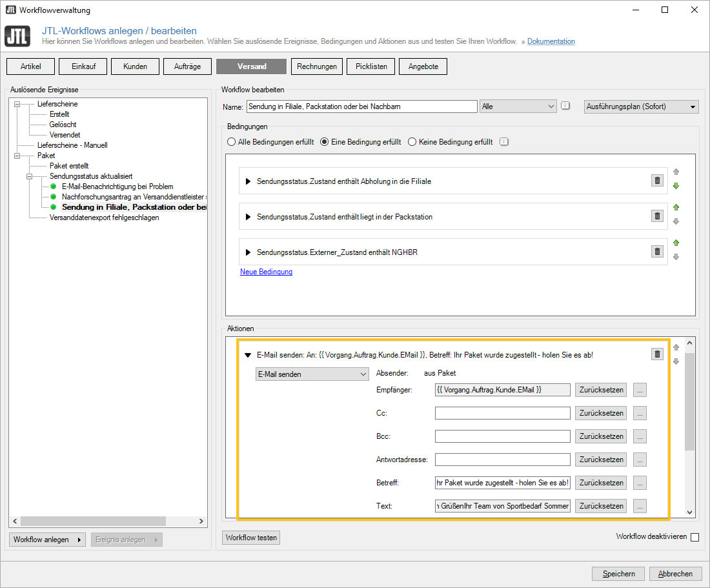The width and height of the screenshot is (710, 588).
Task: Click the Neue Bedingung link
Action: pos(266,272)
